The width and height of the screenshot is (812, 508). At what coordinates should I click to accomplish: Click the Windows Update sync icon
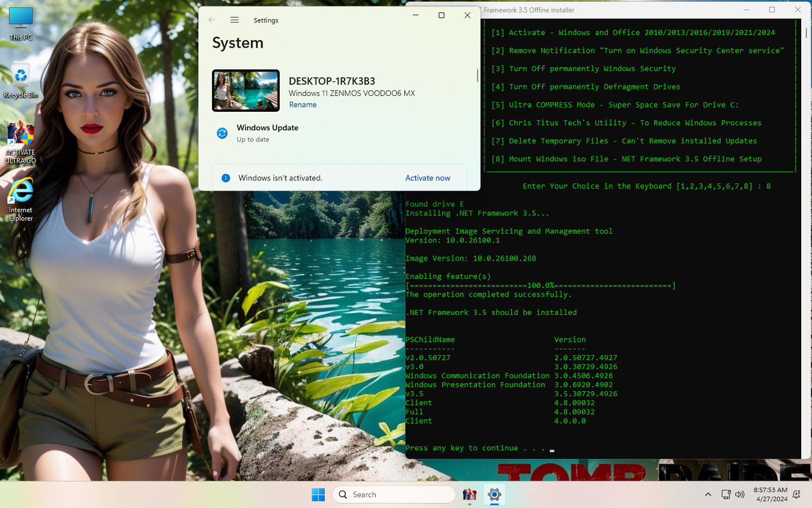(222, 133)
